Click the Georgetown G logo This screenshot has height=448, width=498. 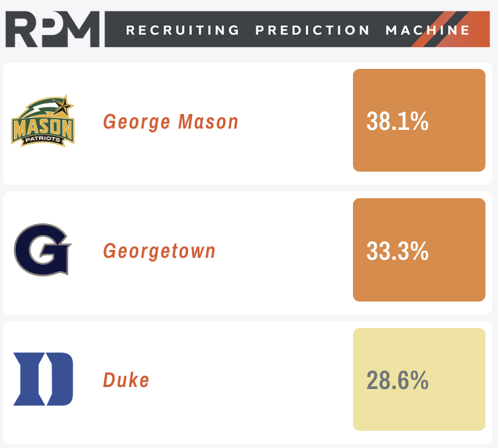(43, 250)
